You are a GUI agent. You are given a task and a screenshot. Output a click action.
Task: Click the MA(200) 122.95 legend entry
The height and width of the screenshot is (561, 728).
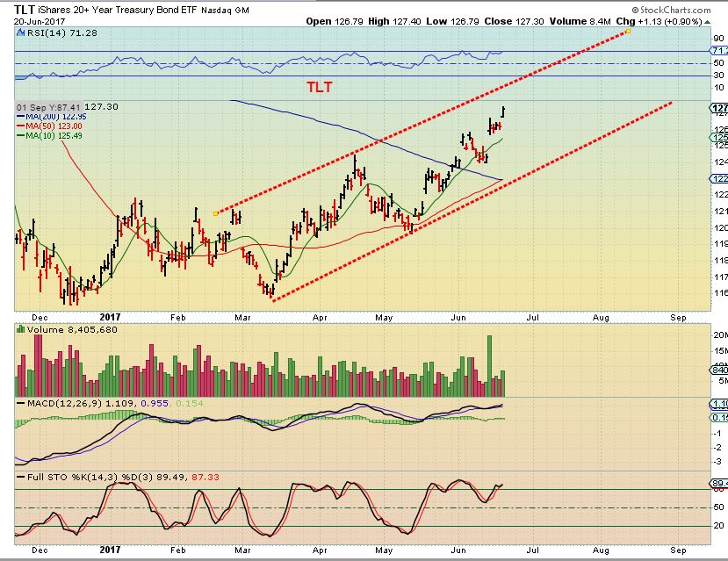[52, 117]
